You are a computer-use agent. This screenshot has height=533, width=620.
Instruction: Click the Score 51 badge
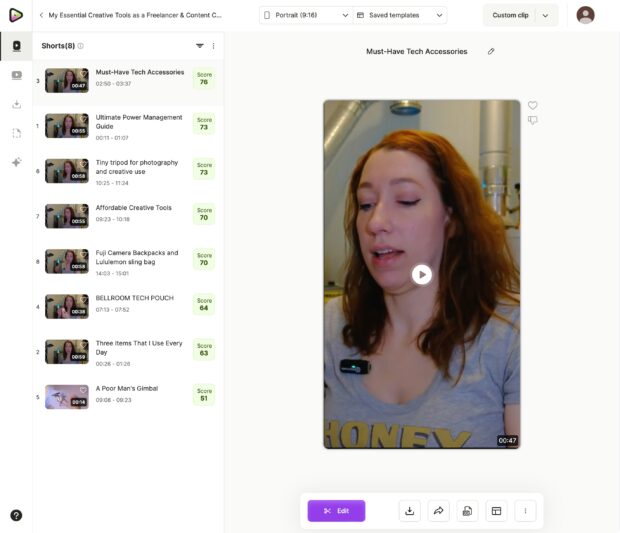(x=204, y=395)
